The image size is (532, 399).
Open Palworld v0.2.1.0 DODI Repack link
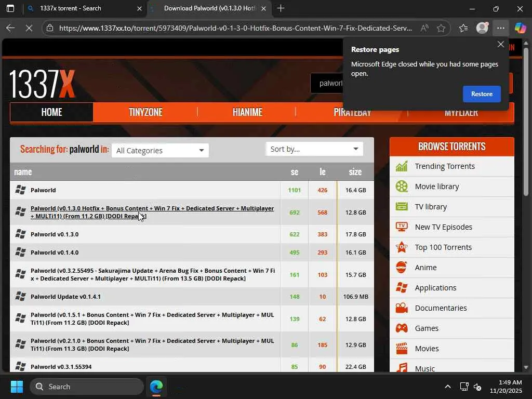(x=152, y=345)
